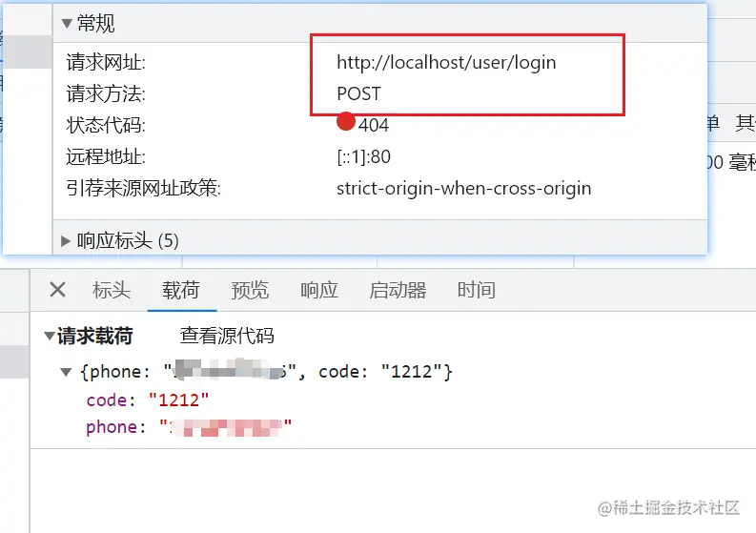
Task: Click the red 404 status indicator dot
Action: (x=346, y=121)
